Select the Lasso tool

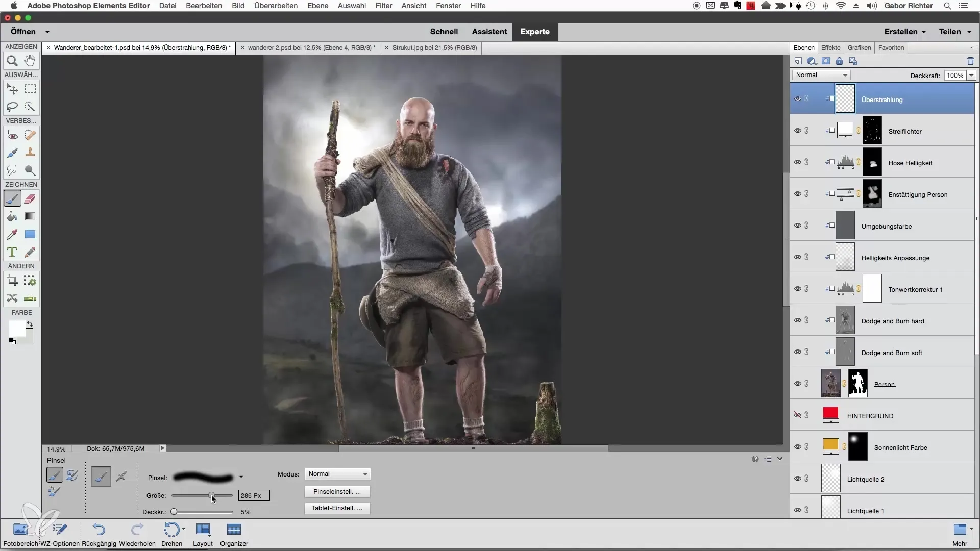[12, 107]
